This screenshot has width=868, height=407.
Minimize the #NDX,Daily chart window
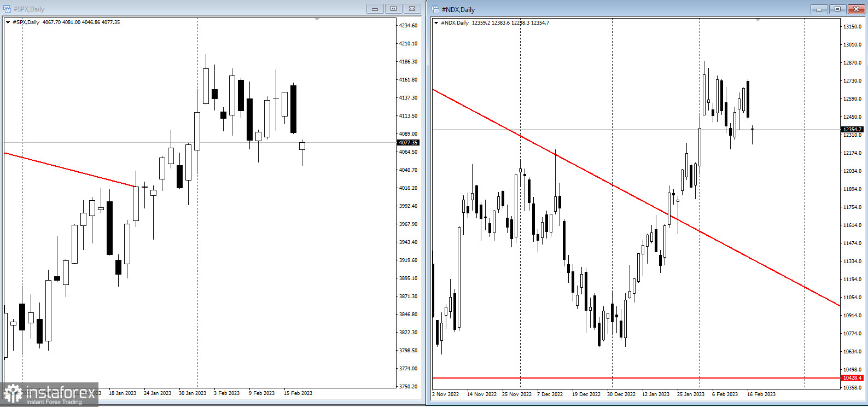click(819, 9)
